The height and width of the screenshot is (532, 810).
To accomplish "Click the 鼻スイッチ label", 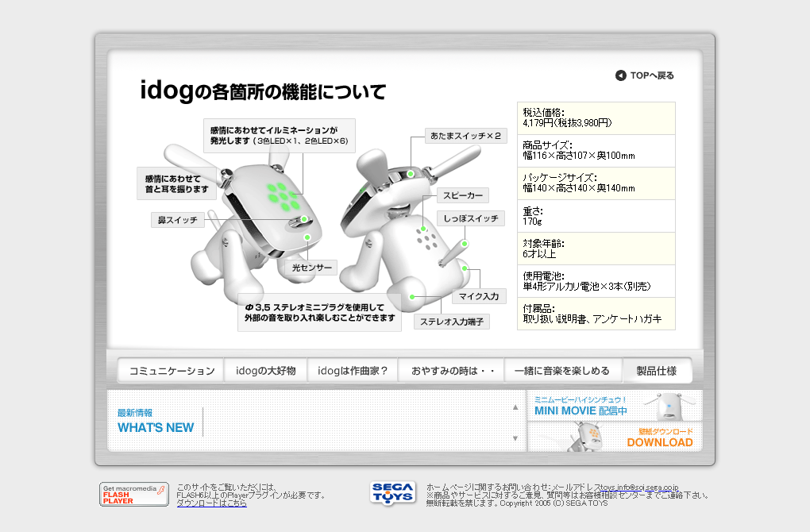I will (x=178, y=220).
